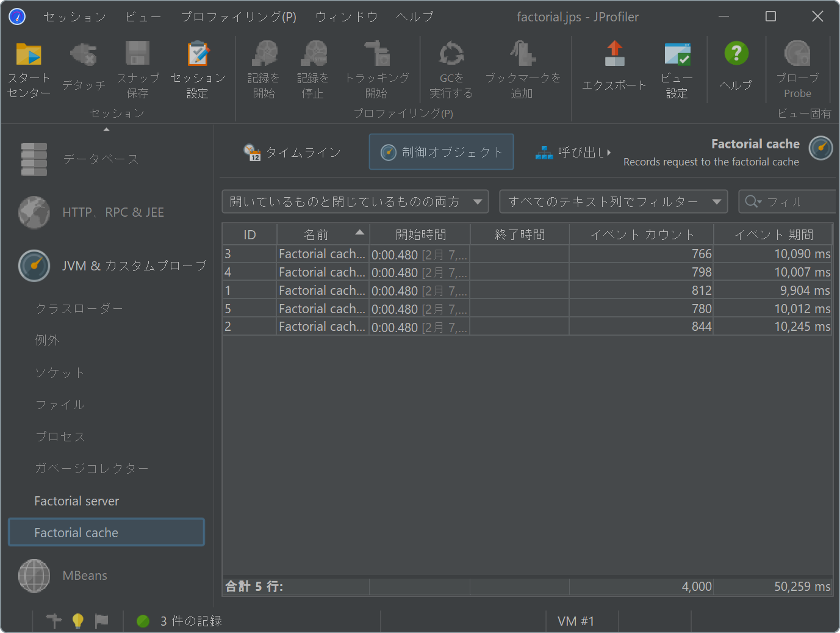Open the 開いているものと閉じているものの両方 dropdown

pos(355,201)
